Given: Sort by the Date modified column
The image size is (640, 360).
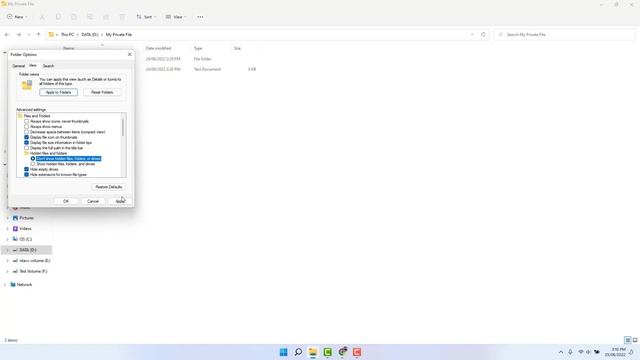Looking at the screenshot, I should [158, 48].
